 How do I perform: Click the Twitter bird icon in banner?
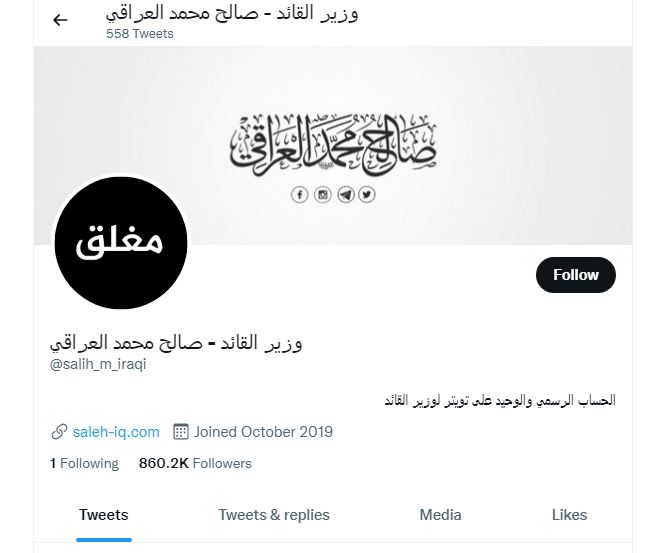(x=367, y=195)
